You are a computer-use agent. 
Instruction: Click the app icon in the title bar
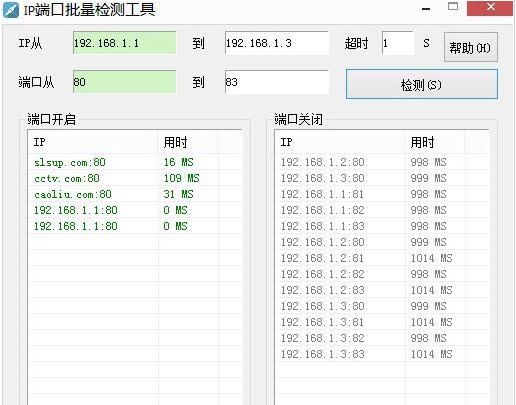point(11,10)
